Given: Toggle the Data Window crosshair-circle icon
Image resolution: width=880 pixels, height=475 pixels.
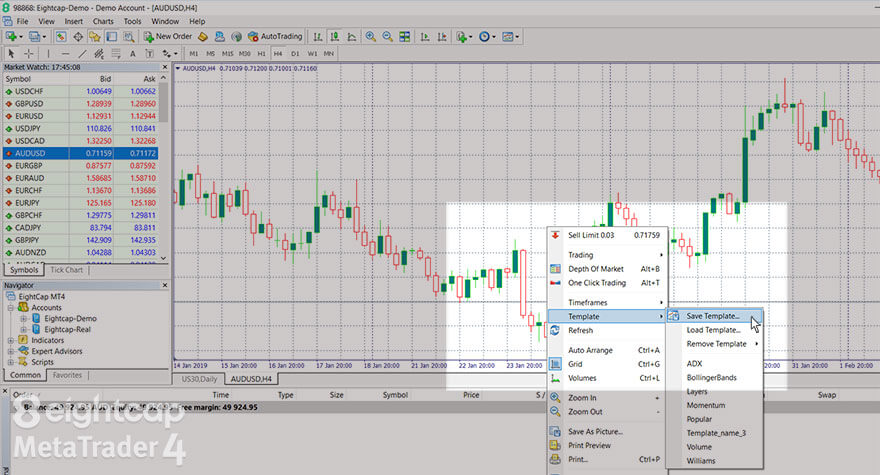Looking at the screenshot, I should [78, 36].
